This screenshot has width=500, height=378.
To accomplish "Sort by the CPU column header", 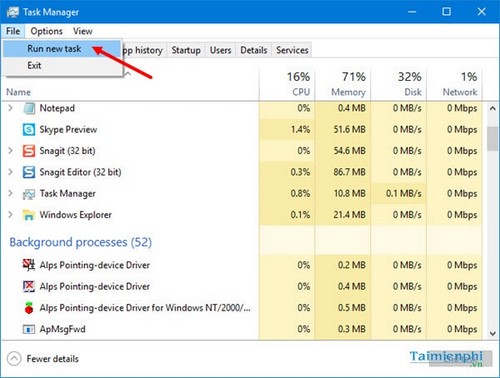I will [287, 85].
